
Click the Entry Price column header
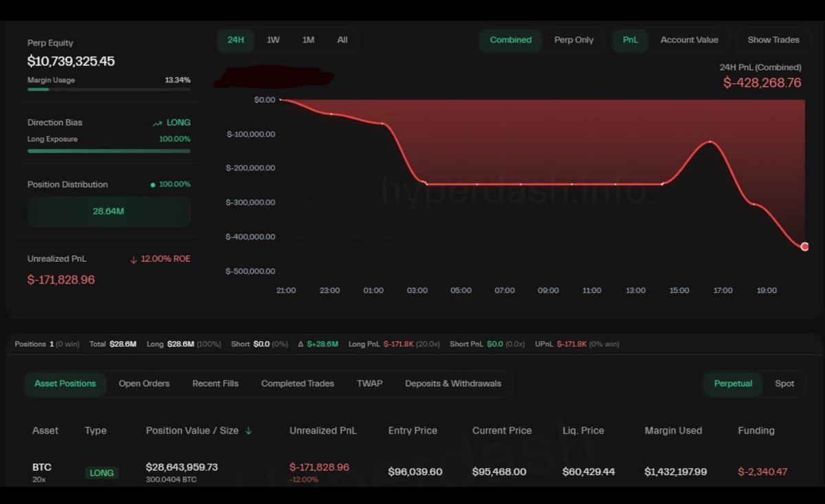(x=412, y=430)
